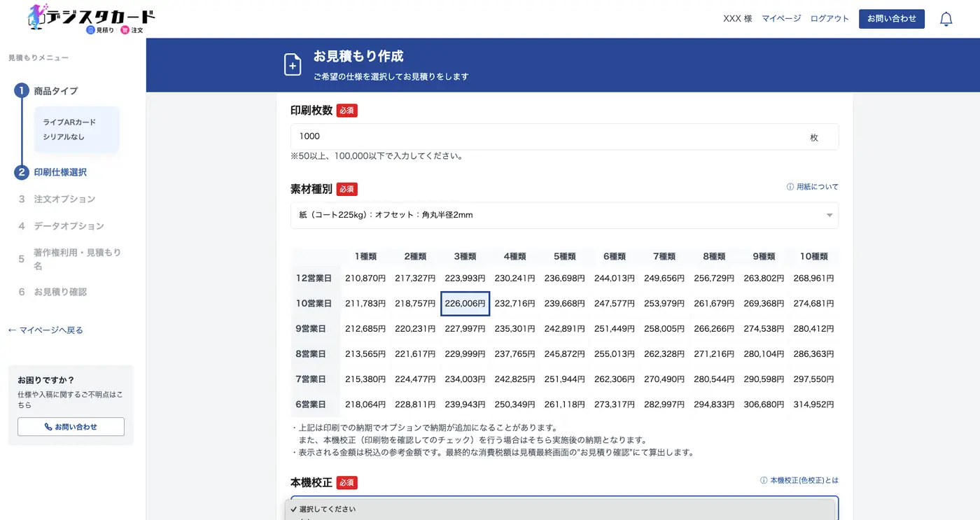This screenshot has height=520, width=980.
Task: Select price 286,363円 cell
Action: tap(813, 354)
